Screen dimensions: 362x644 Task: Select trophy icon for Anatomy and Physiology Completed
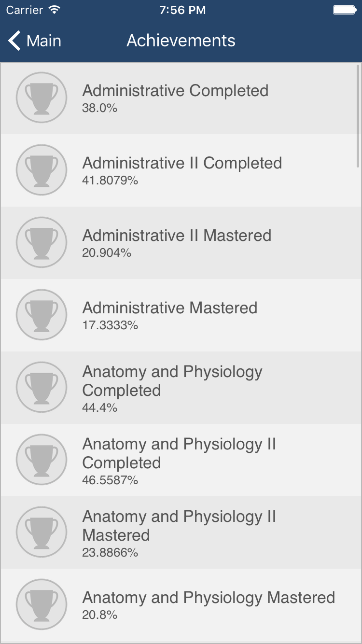41,387
